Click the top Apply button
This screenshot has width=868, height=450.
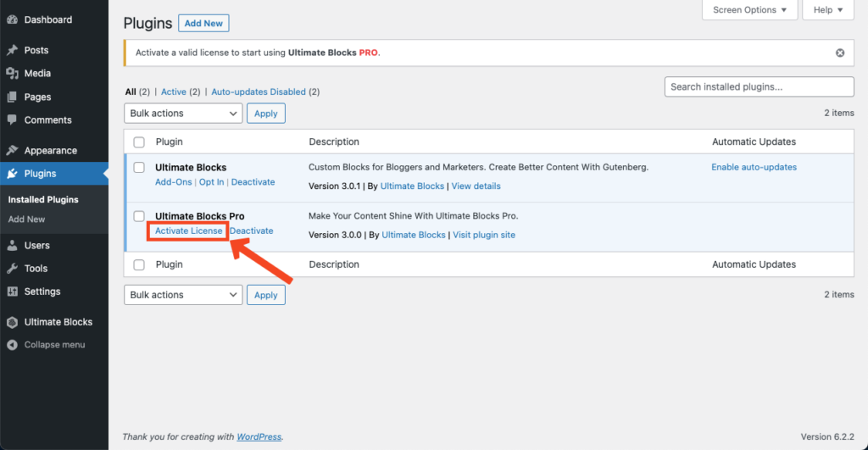pyautogui.click(x=265, y=113)
